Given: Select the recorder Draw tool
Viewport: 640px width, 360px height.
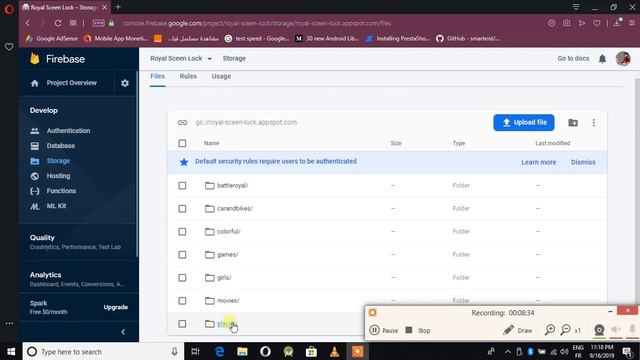Looking at the screenshot, I should pos(518,330).
